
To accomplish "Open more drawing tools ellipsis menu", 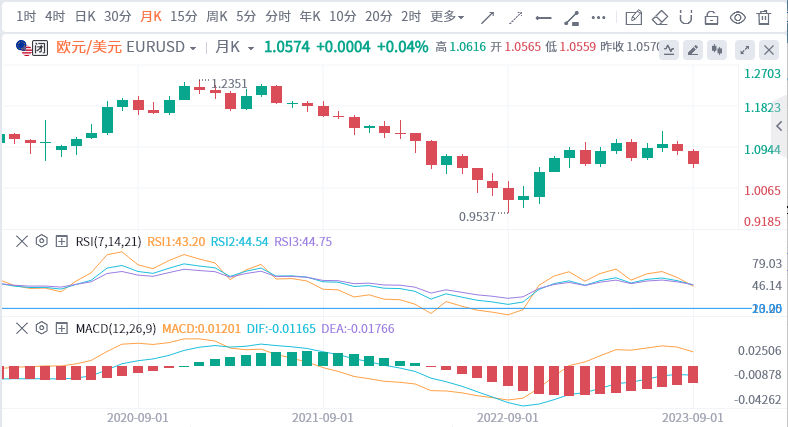I will [x=599, y=18].
